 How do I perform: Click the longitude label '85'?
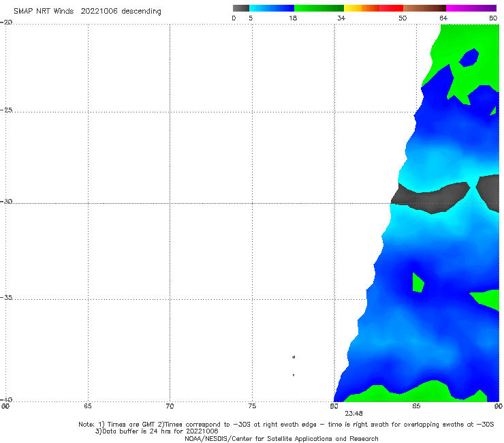click(416, 406)
